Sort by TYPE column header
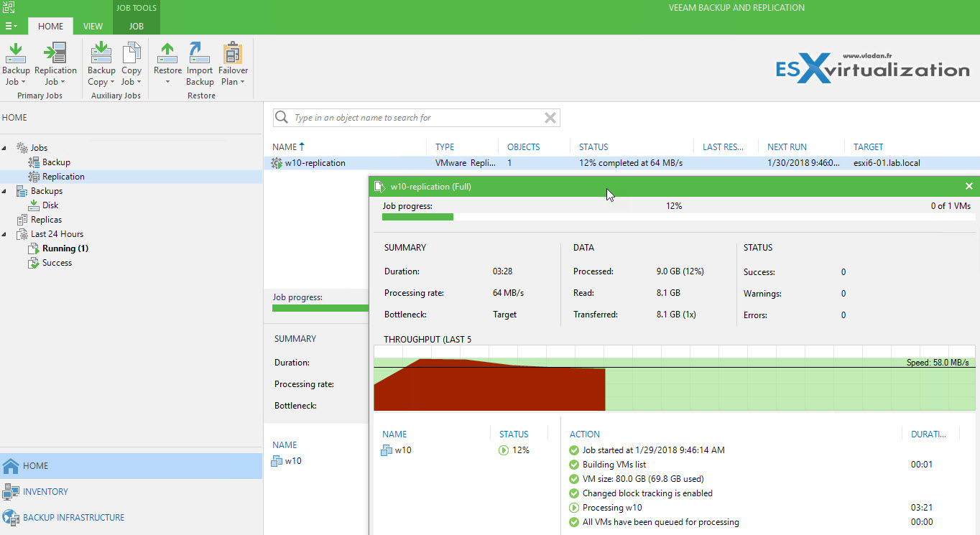Viewport: 980px width, 535px height. [x=445, y=146]
